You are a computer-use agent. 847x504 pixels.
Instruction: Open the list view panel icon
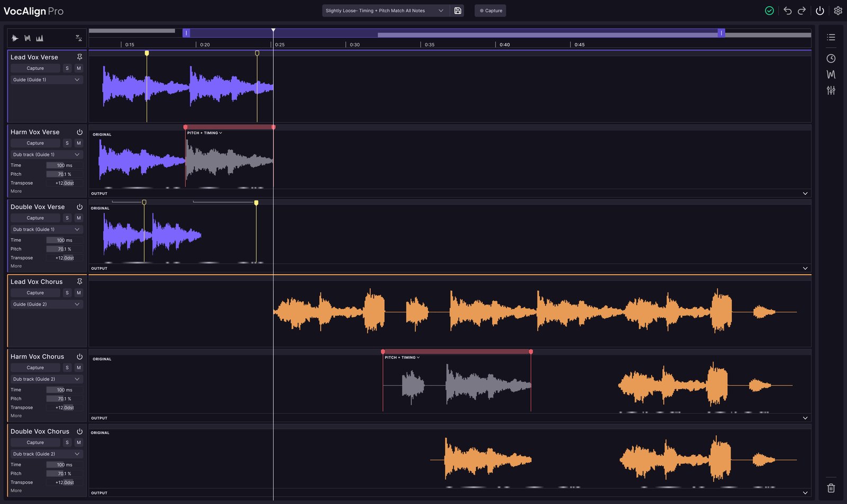tap(831, 37)
